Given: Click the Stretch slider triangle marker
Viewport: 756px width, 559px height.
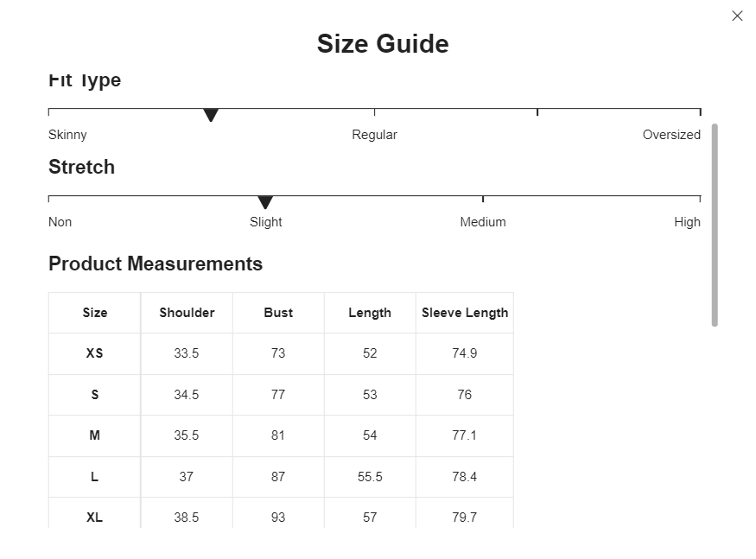Looking at the screenshot, I should (265, 202).
